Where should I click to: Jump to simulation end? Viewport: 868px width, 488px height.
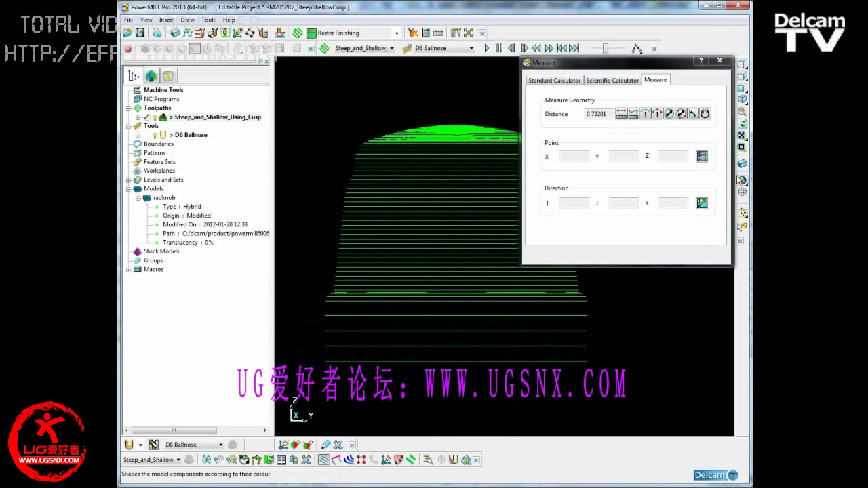(574, 48)
